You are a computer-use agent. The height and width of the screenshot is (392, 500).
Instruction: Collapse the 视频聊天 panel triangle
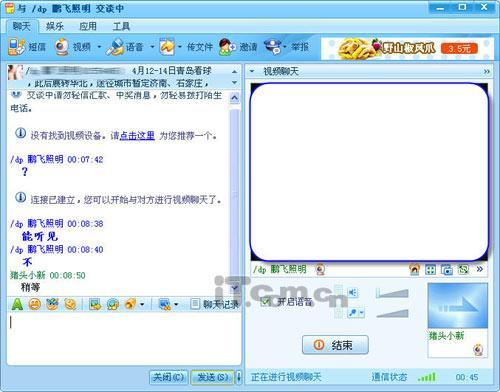pyautogui.click(x=252, y=71)
